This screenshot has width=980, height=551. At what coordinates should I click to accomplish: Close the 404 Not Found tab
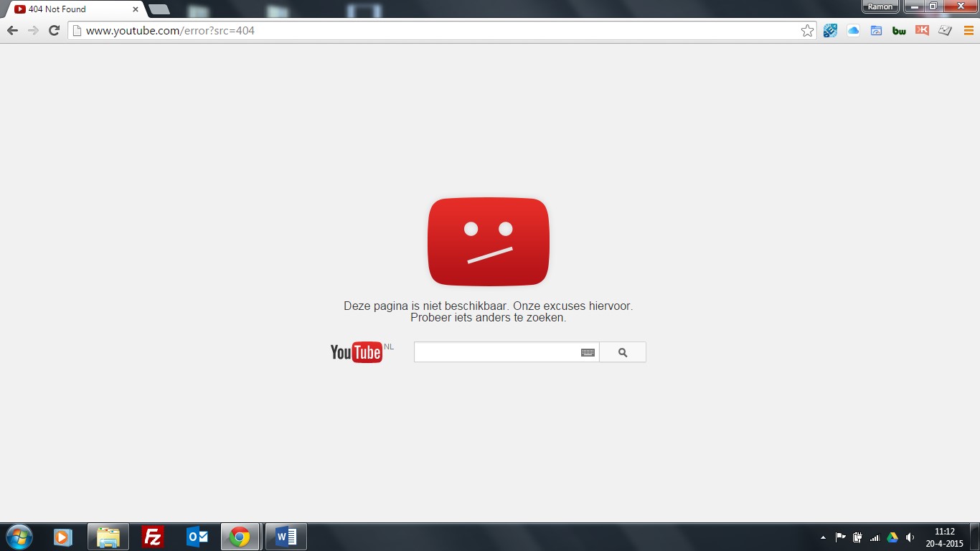point(136,9)
